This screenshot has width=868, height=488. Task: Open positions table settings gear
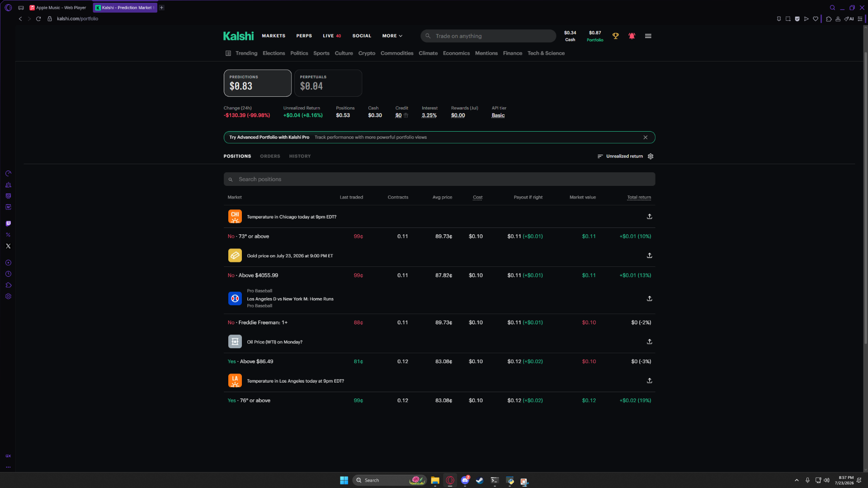(x=651, y=156)
